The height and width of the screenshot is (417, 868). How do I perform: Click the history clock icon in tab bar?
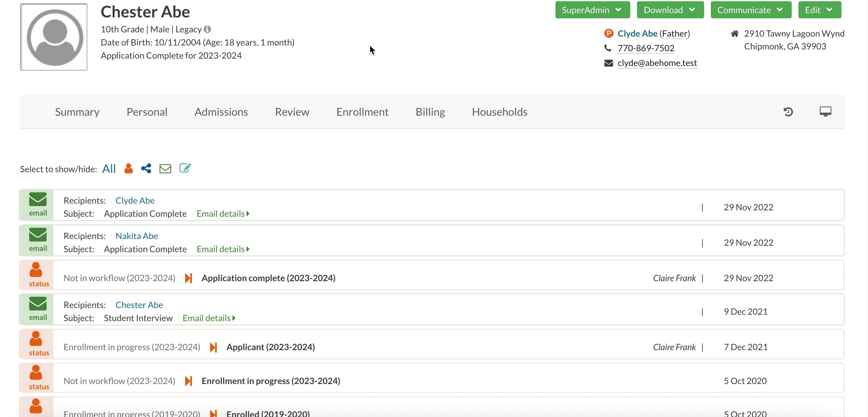pyautogui.click(x=788, y=112)
